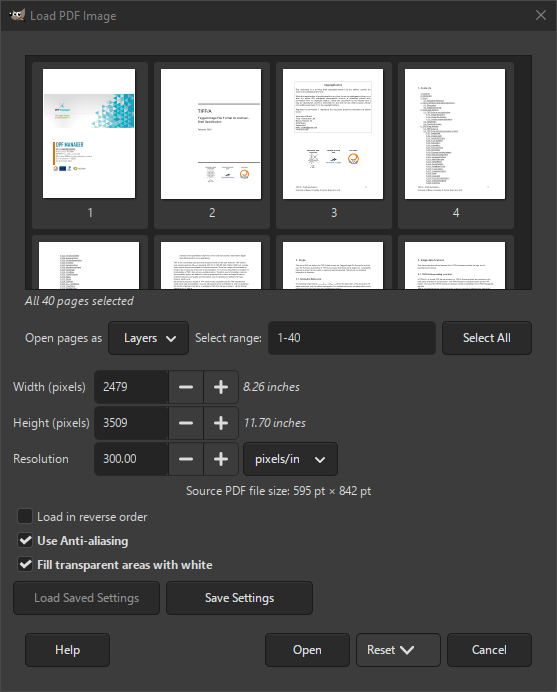This screenshot has height=692, width=557.
Task: Increase height with the plus button
Action: coord(221,423)
